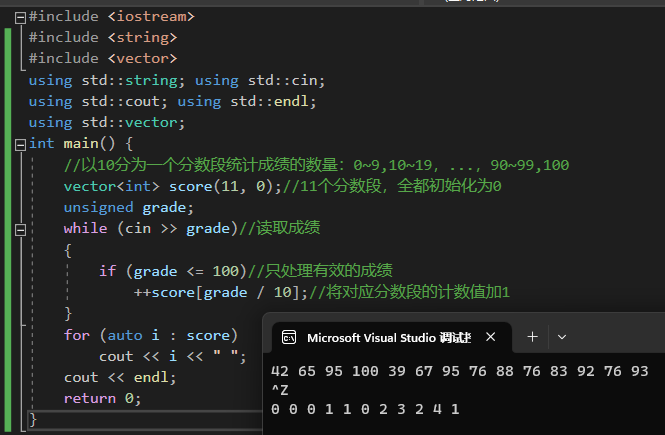This screenshot has width=665, height=435.
Task: Click 'while (cin >> grade)' statement
Action: pyautogui.click(x=151, y=229)
